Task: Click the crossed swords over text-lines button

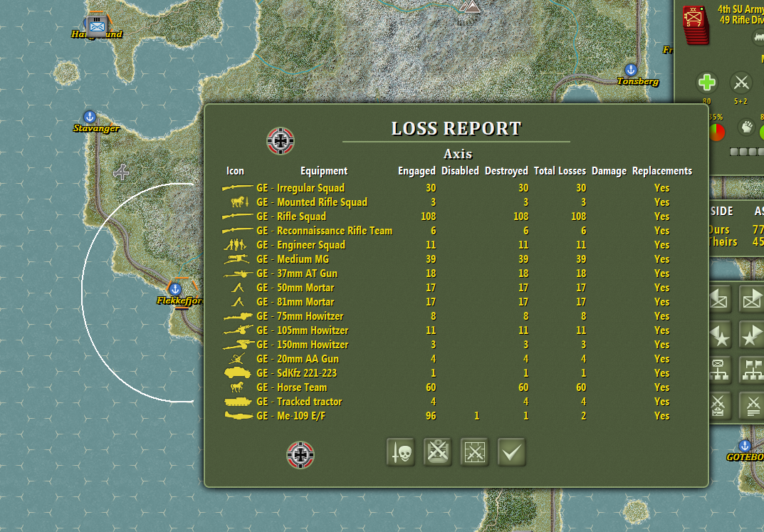Action: [751, 406]
